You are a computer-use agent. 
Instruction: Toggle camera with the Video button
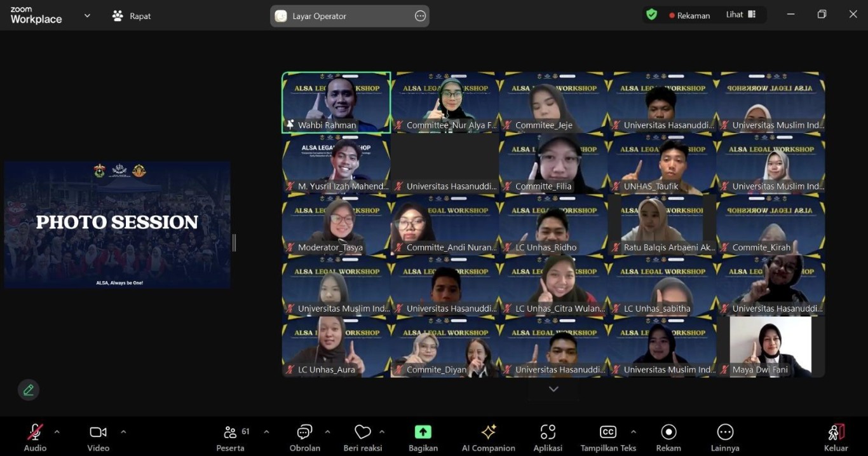coord(98,438)
